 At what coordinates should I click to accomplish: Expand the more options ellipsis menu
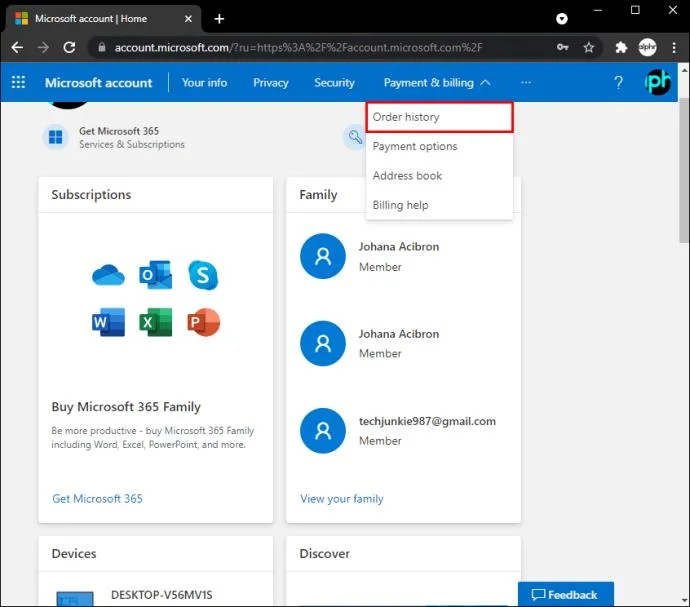(526, 82)
